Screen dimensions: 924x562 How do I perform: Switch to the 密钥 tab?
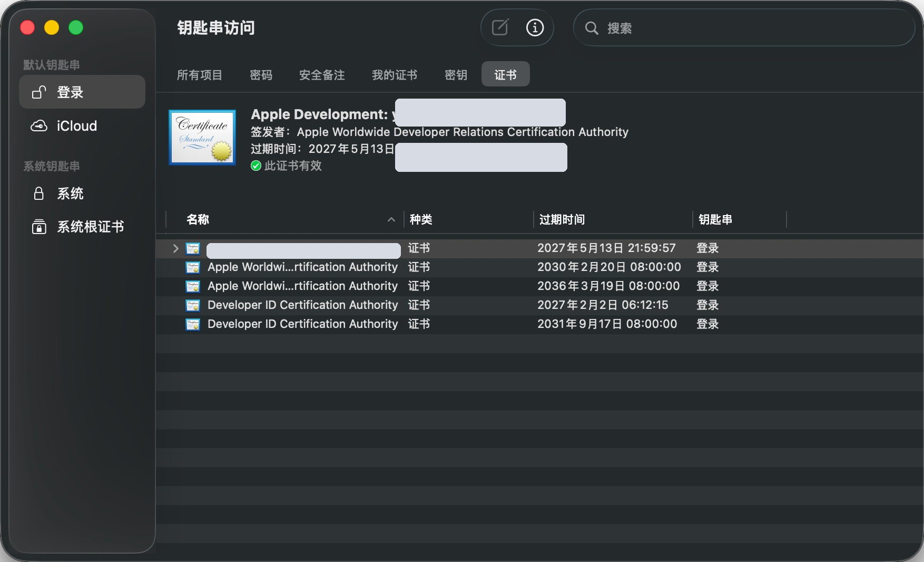pos(456,75)
